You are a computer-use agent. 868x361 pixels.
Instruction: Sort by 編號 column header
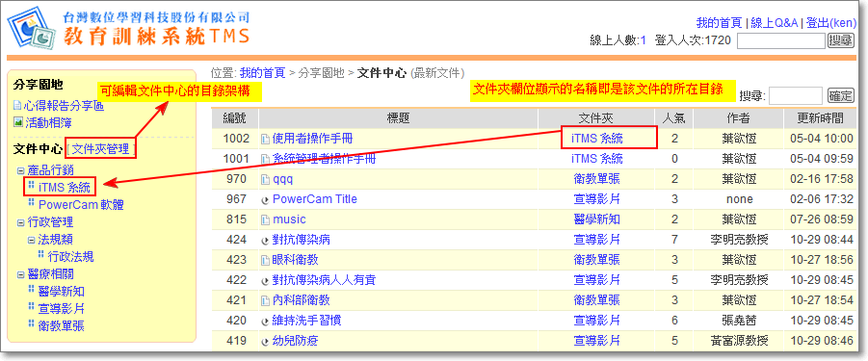click(234, 118)
